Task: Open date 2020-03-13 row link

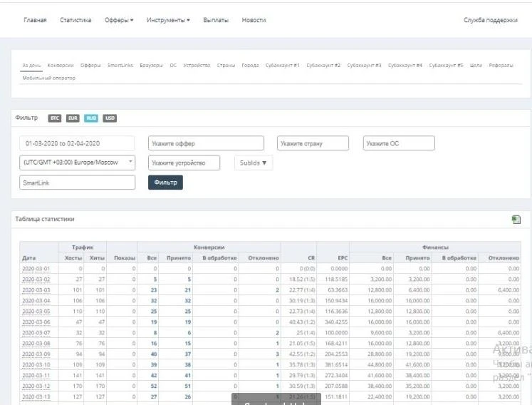Action: [36, 397]
